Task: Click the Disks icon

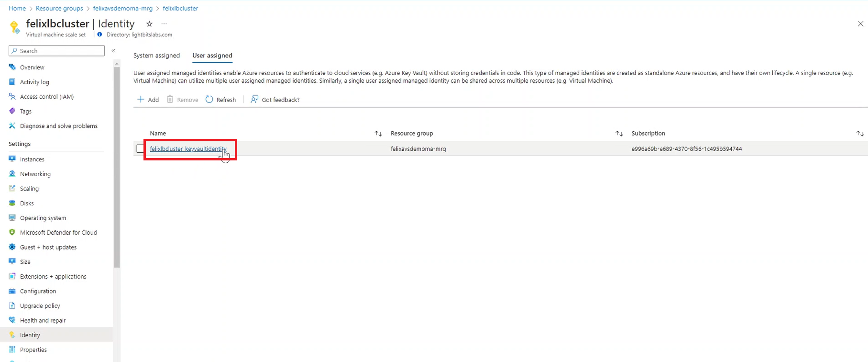Action: click(x=12, y=203)
